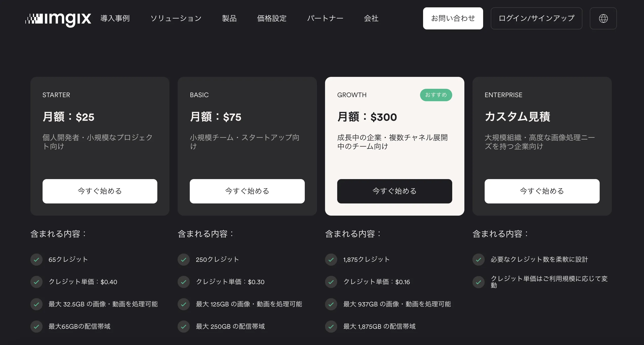
Task: Open the ソリューション menu
Action: (176, 18)
